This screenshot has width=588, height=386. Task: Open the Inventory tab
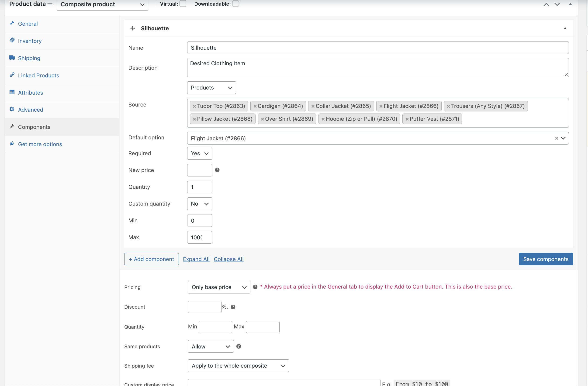click(30, 41)
